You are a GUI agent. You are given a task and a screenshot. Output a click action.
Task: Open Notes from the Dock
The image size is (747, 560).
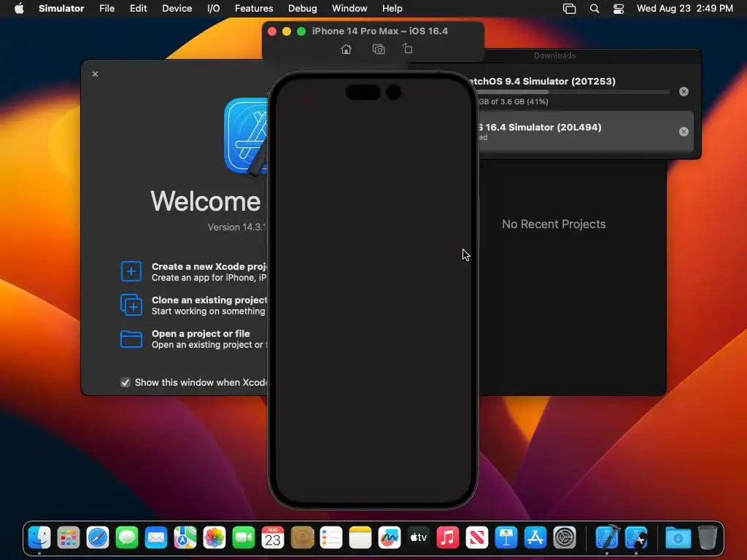(x=360, y=537)
